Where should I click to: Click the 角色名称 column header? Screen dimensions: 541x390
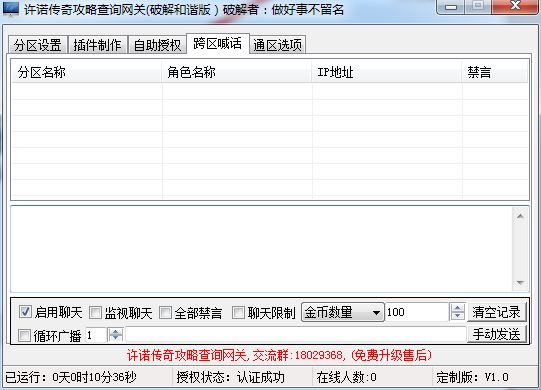(237, 72)
